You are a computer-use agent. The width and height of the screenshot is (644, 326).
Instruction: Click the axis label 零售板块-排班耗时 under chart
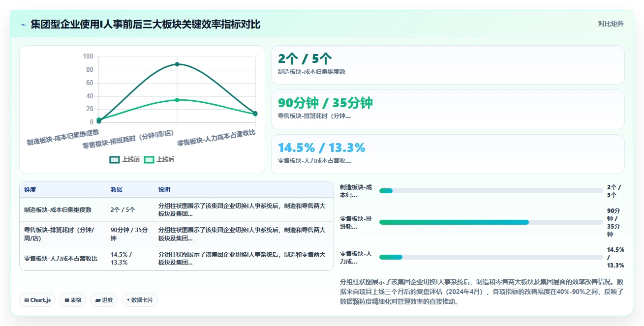click(129, 140)
